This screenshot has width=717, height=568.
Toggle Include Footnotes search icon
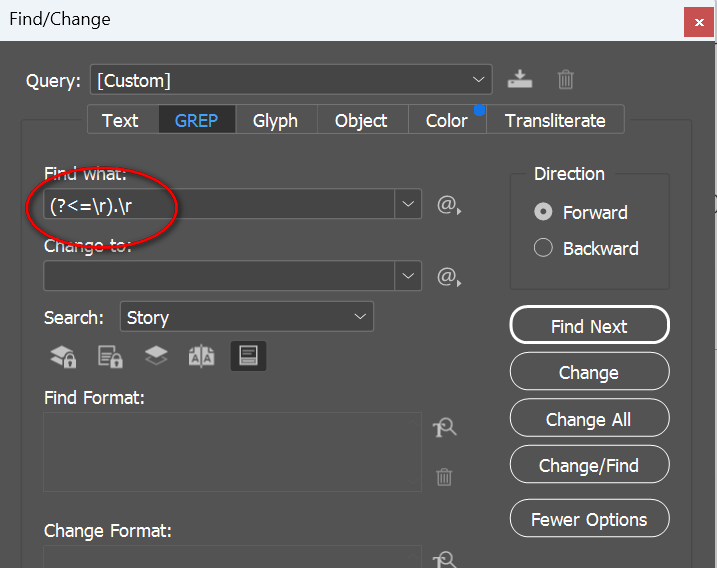pos(248,356)
